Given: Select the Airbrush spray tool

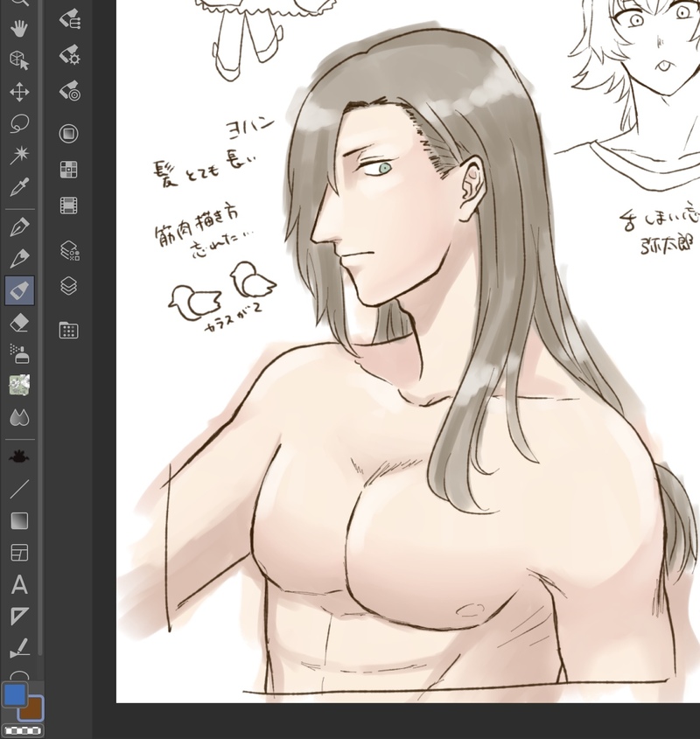Looking at the screenshot, I should tap(19, 354).
